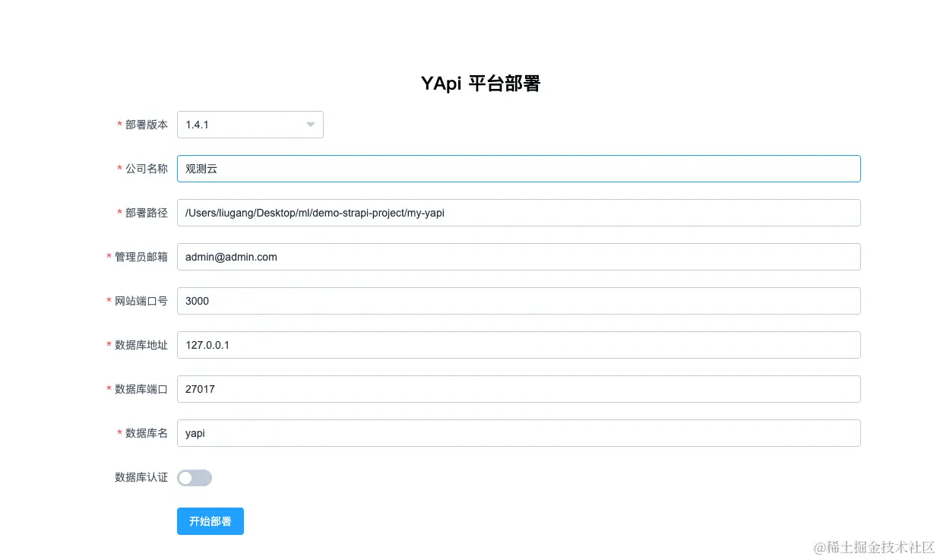Focus the 公司名称 field containing 观测云
The width and height of the screenshot is (940, 560).
518,169
